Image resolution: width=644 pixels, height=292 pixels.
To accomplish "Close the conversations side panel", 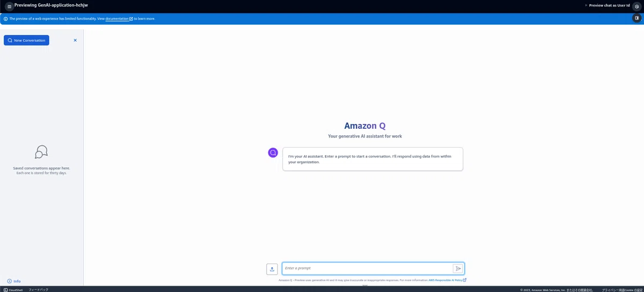I will 75,40.
